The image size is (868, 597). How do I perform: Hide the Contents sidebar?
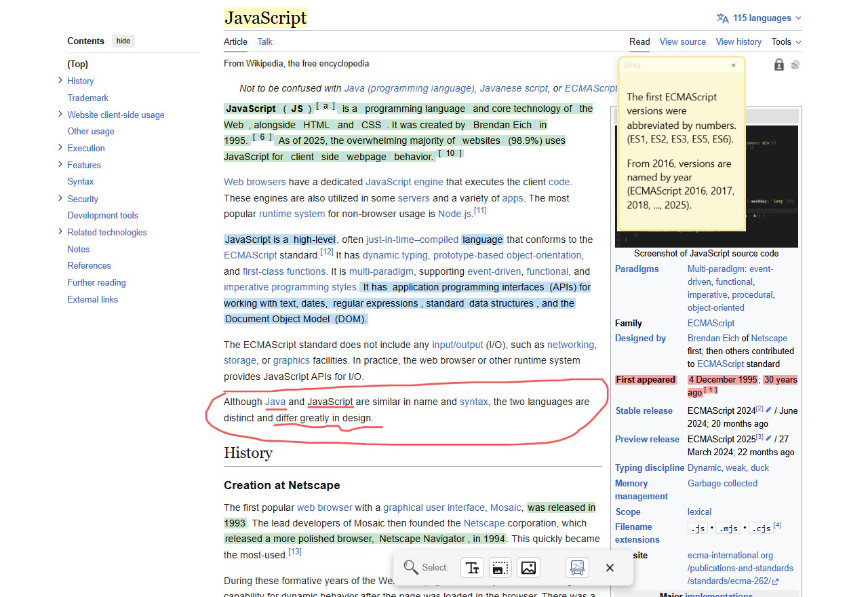pyautogui.click(x=123, y=41)
